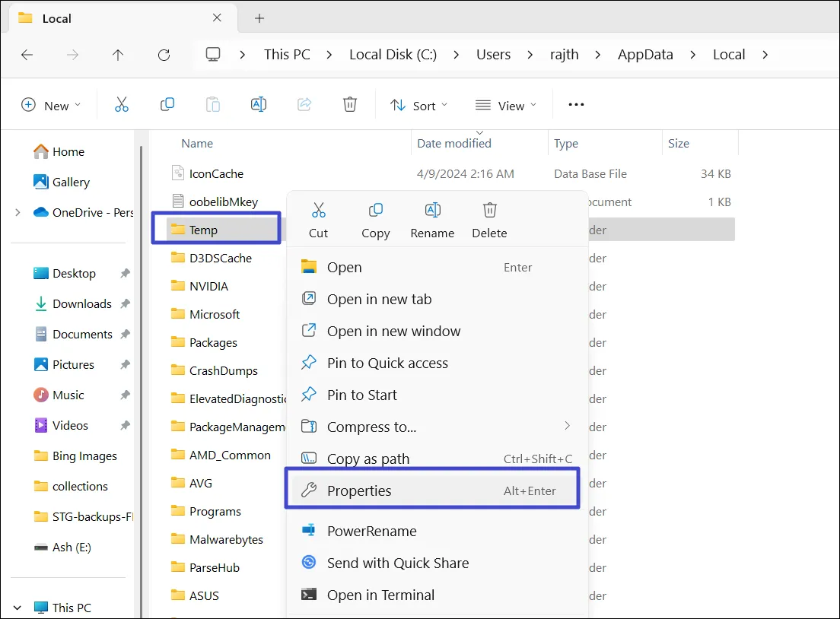
Task: Click the toolbar scissors Cut icon
Action: click(x=122, y=105)
